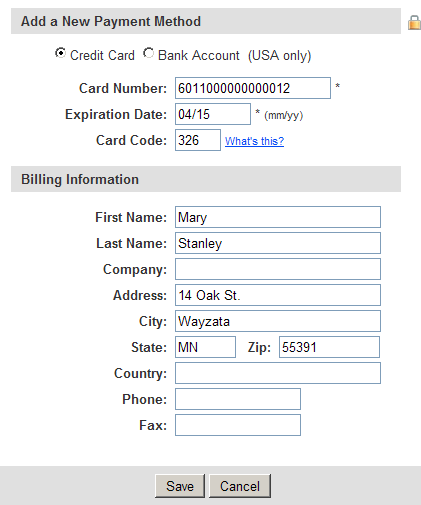
Task: Click the Save button
Action: [180, 486]
